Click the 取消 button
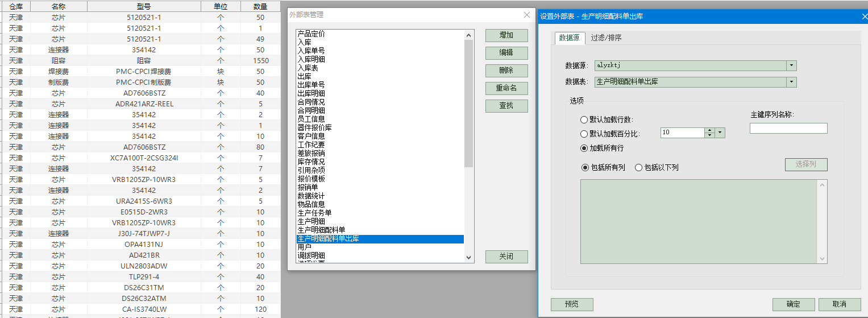Image resolution: width=868 pixels, height=318 pixels. 840,304
